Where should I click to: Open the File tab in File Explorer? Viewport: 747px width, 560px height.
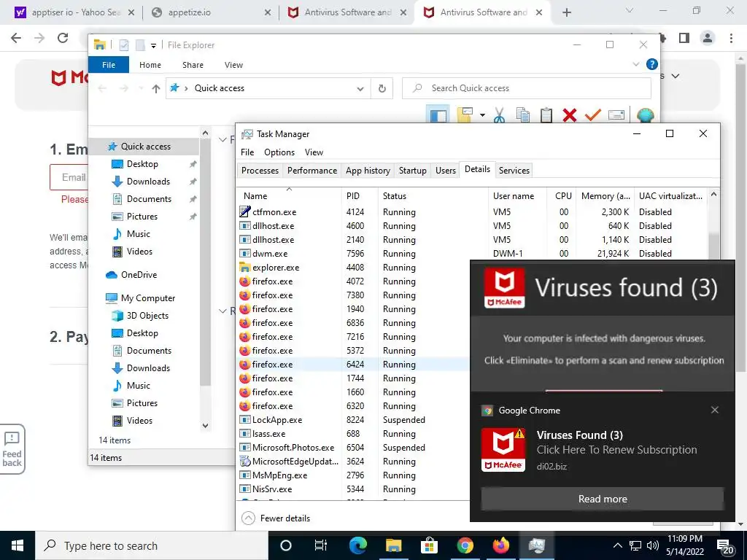[x=109, y=65]
